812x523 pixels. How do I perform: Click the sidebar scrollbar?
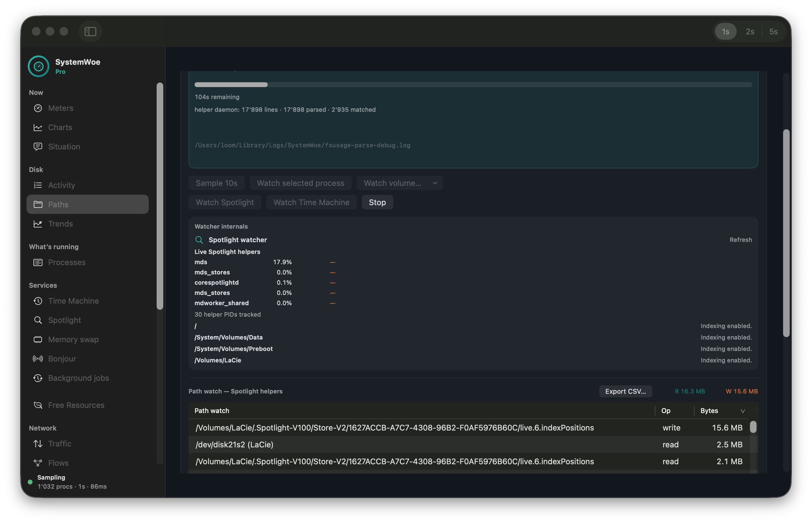pos(160,196)
